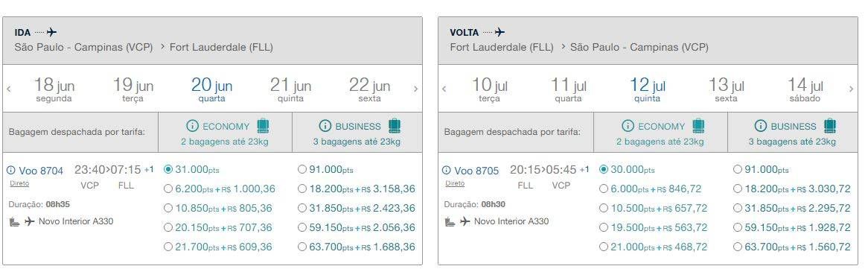Click the info icon next to Voo 8704

[x=11, y=171]
